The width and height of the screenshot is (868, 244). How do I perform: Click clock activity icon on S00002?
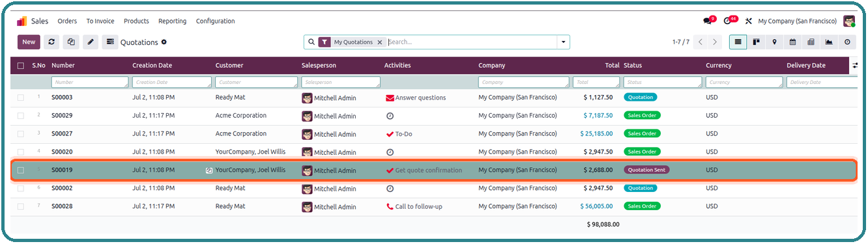390,188
